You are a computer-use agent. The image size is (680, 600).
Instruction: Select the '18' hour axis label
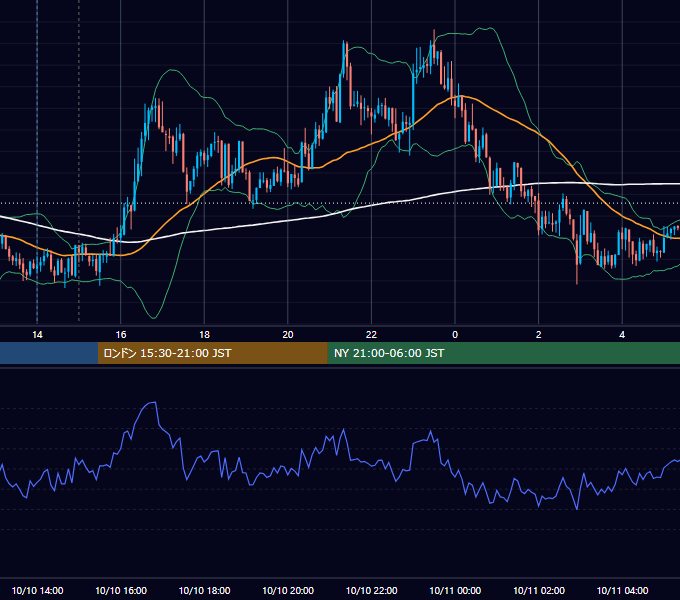(x=204, y=335)
